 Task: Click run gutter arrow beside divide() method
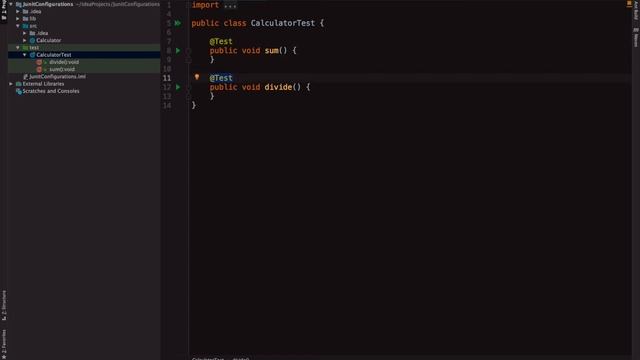pos(178,87)
